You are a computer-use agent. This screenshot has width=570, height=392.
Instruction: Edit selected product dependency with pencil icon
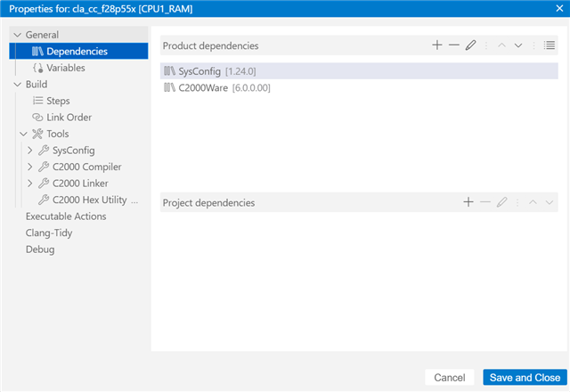pyautogui.click(x=470, y=45)
